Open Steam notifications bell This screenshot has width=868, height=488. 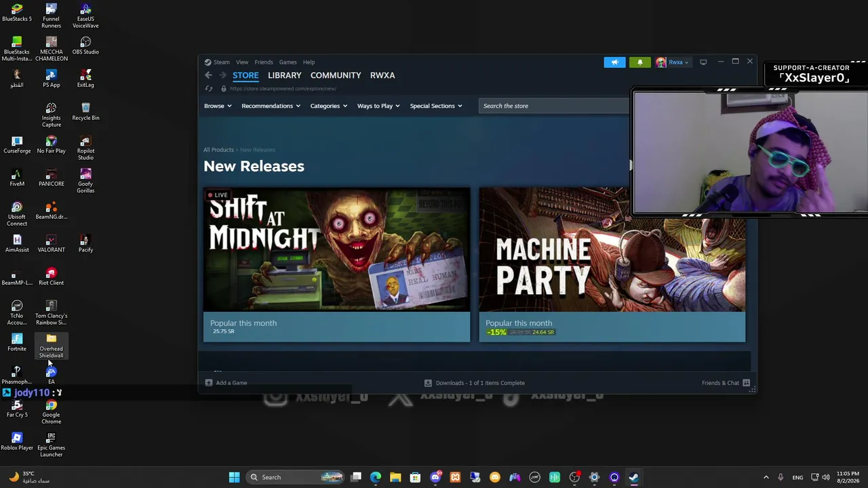tap(639, 62)
